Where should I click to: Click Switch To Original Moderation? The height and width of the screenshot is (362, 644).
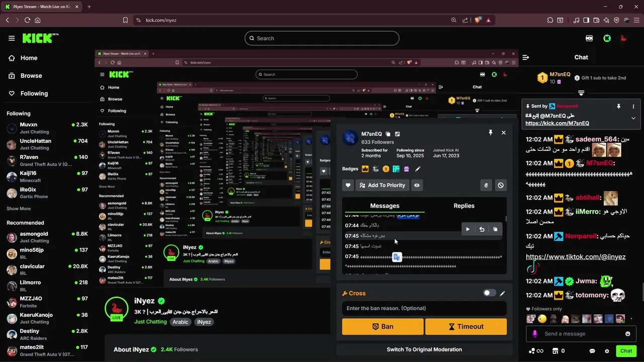click(x=424, y=349)
